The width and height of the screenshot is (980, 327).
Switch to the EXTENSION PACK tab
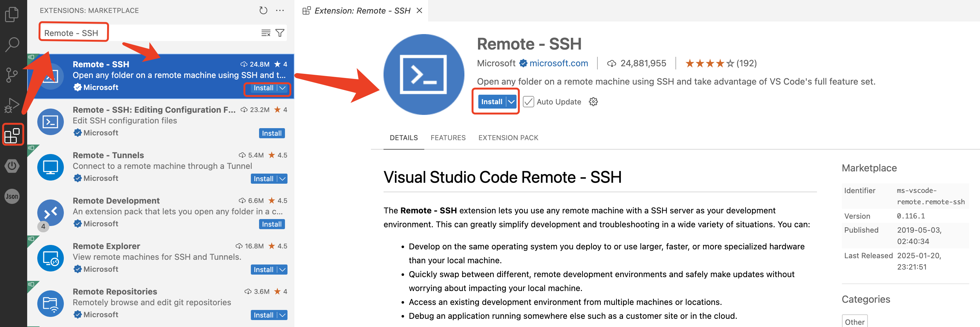pos(508,138)
